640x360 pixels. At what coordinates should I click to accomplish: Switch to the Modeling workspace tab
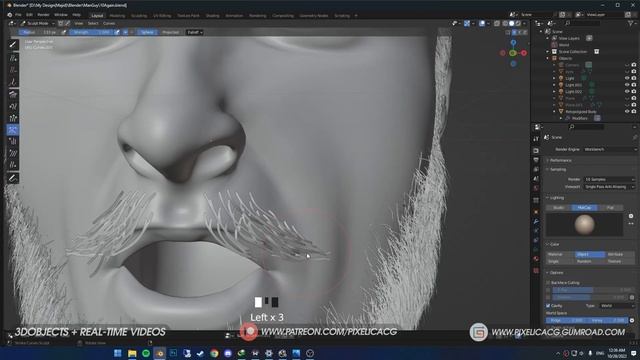(x=117, y=16)
